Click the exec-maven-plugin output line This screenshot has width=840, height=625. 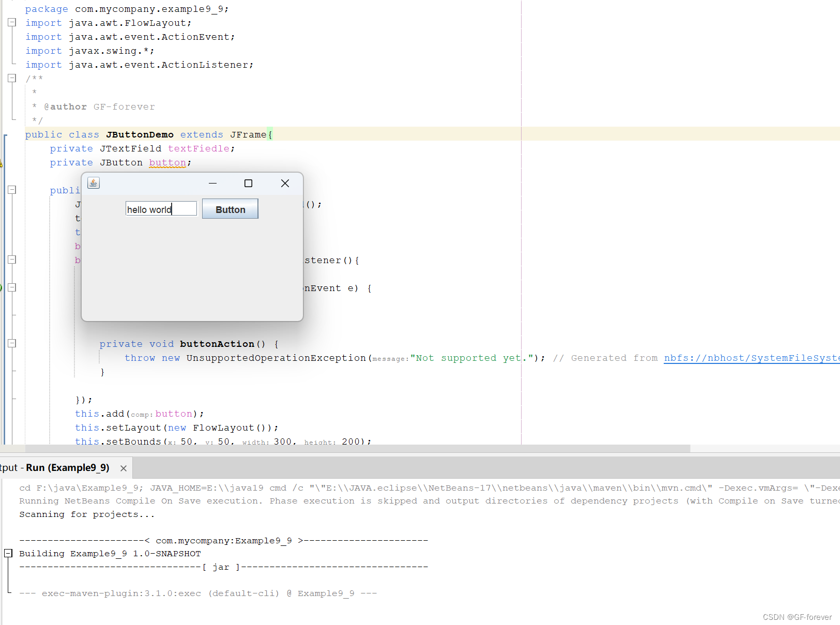198,593
